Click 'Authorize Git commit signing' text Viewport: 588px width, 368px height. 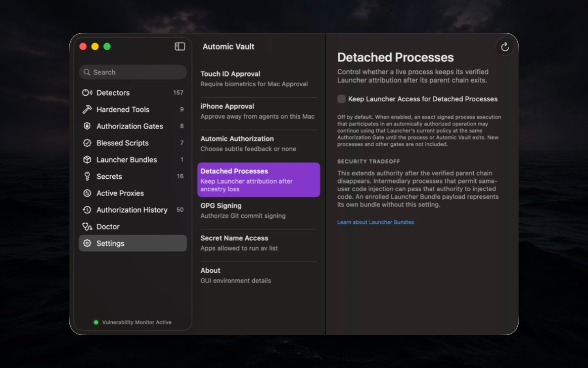[243, 216]
